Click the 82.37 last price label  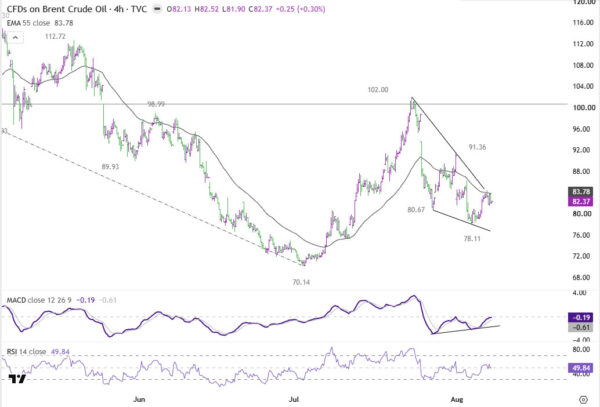click(x=580, y=202)
